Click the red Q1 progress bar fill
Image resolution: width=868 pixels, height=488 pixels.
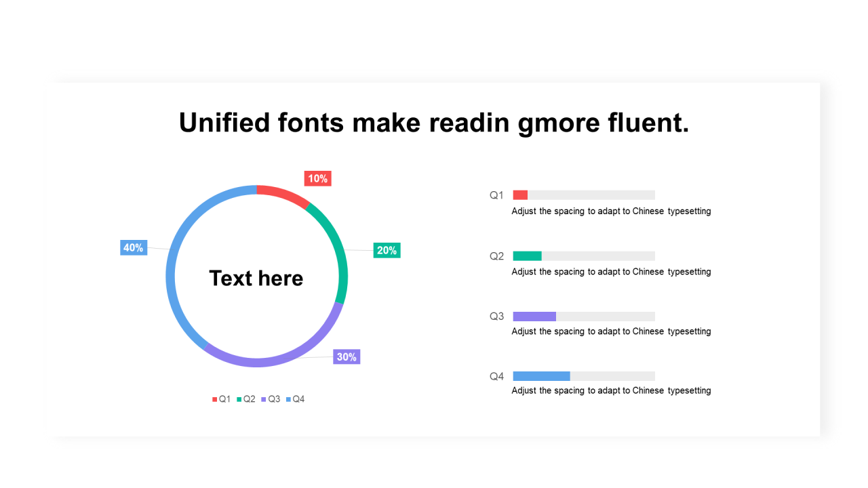coord(520,195)
